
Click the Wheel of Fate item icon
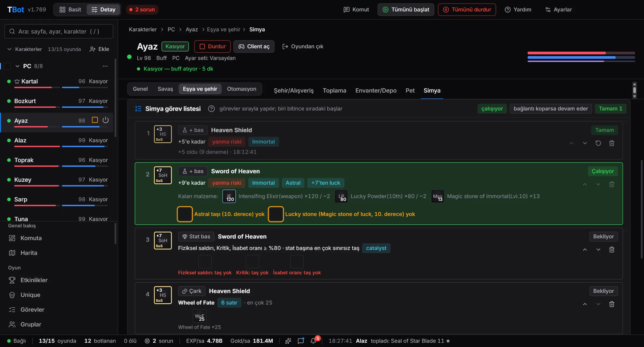click(x=200, y=316)
